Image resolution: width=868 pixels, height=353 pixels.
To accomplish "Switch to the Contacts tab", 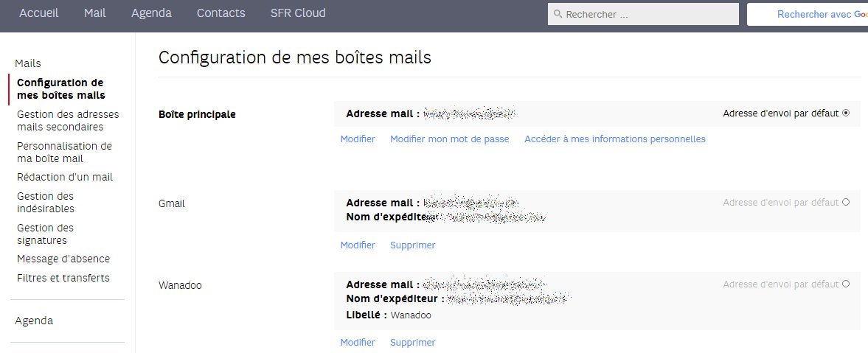I will (x=221, y=13).
